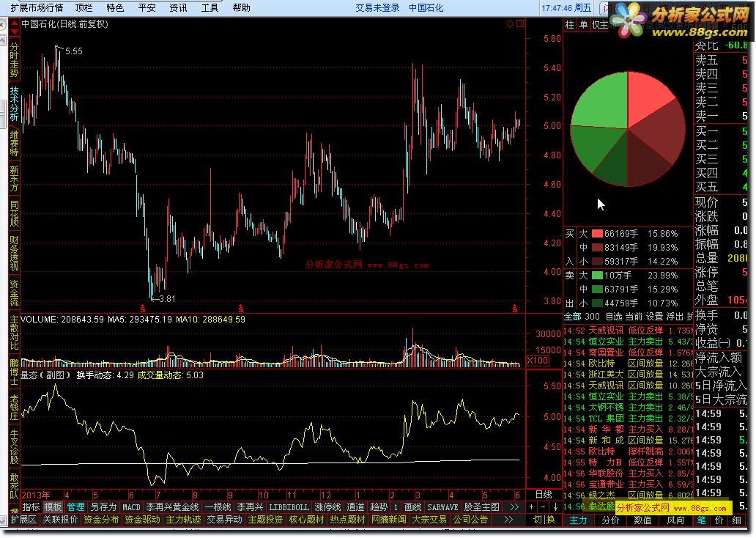Viewport: 756px width, 538px height.
Task: Open the 扩展区 tab
Action: [x=23, y=520]
